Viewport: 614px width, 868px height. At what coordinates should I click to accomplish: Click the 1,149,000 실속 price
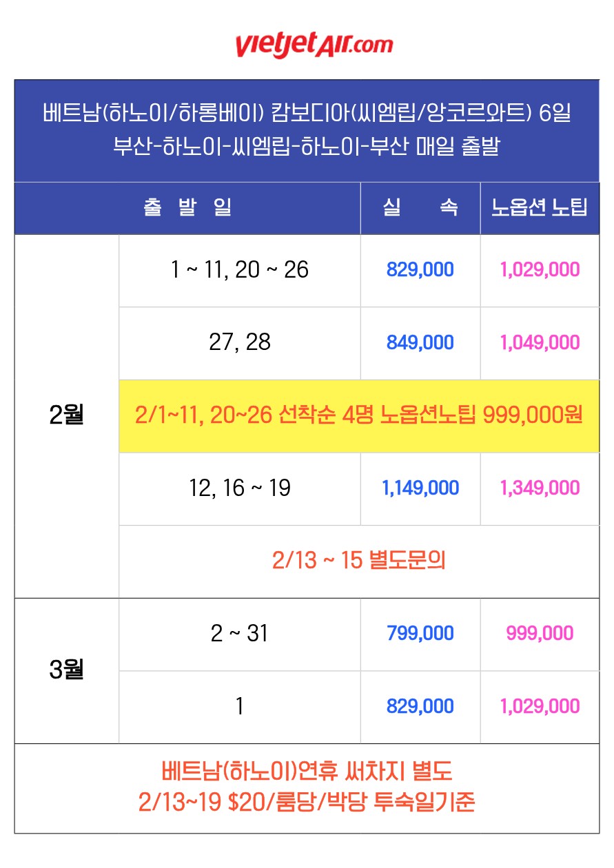pos(420,488)
